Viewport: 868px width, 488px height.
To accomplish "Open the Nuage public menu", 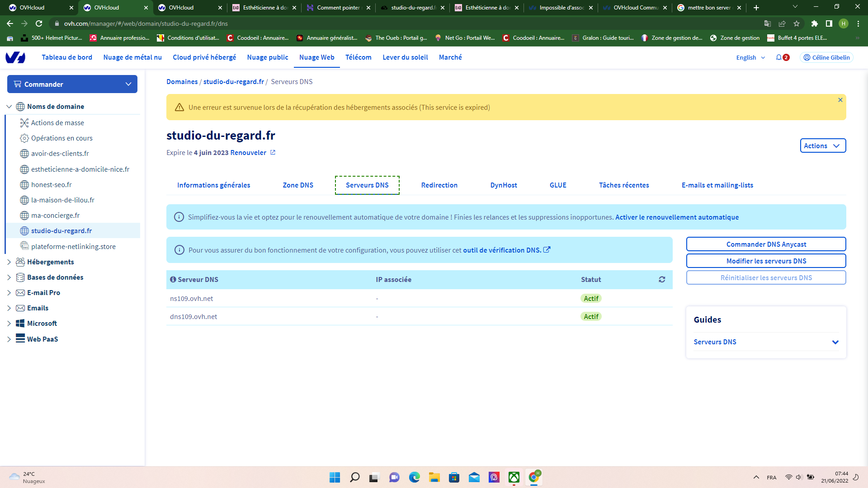I will (268, 57).
